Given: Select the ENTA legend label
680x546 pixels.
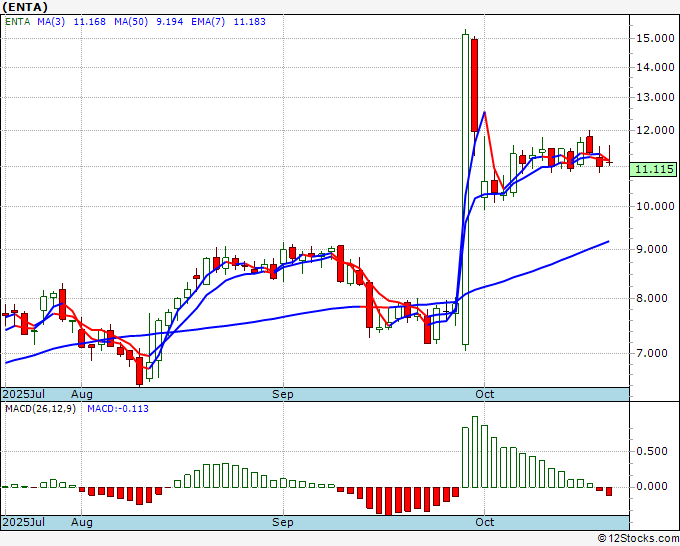Looking at the screenshot, I should tap(18, 22).
